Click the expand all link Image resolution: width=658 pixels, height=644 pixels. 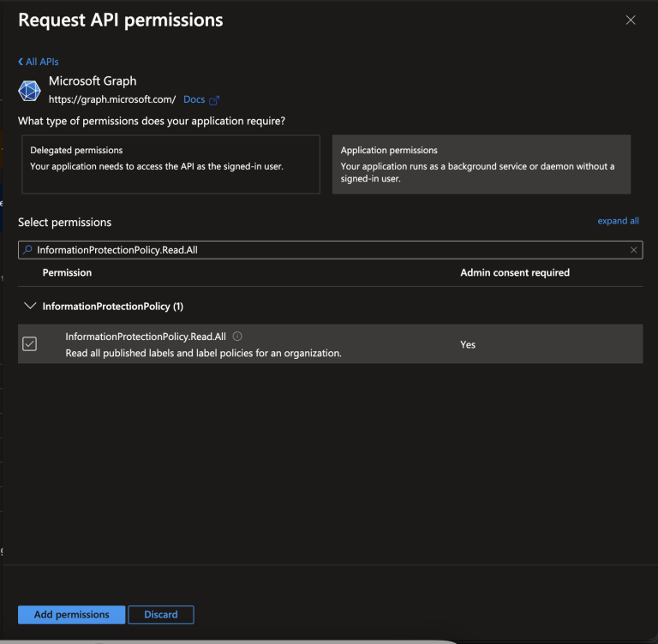coord(618,221)
